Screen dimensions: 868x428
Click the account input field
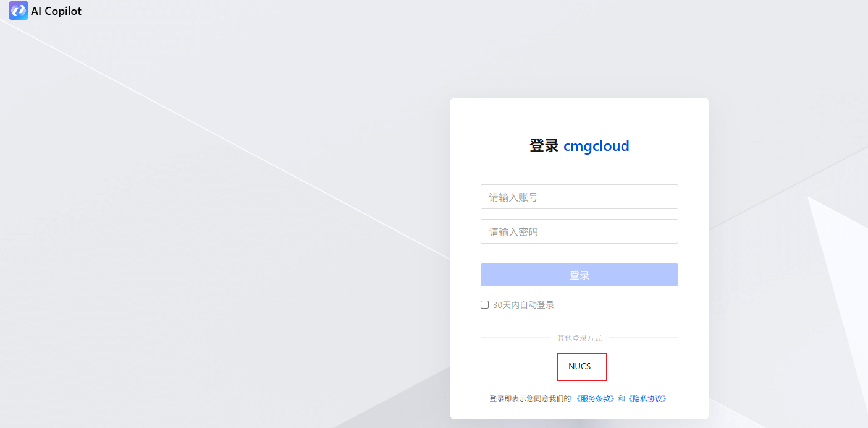(x=579, y=197)
